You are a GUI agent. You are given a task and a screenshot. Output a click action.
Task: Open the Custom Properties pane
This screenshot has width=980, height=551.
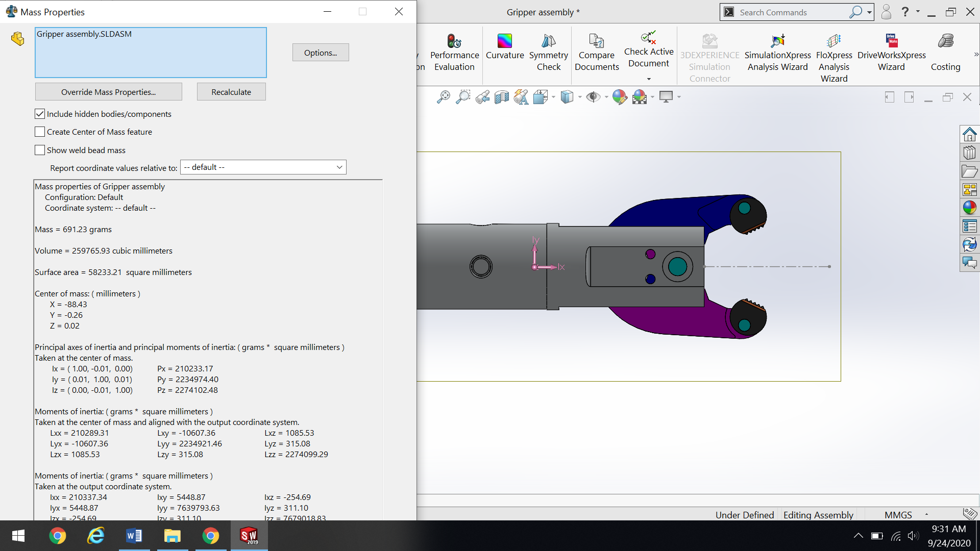[x=969, y=226]
